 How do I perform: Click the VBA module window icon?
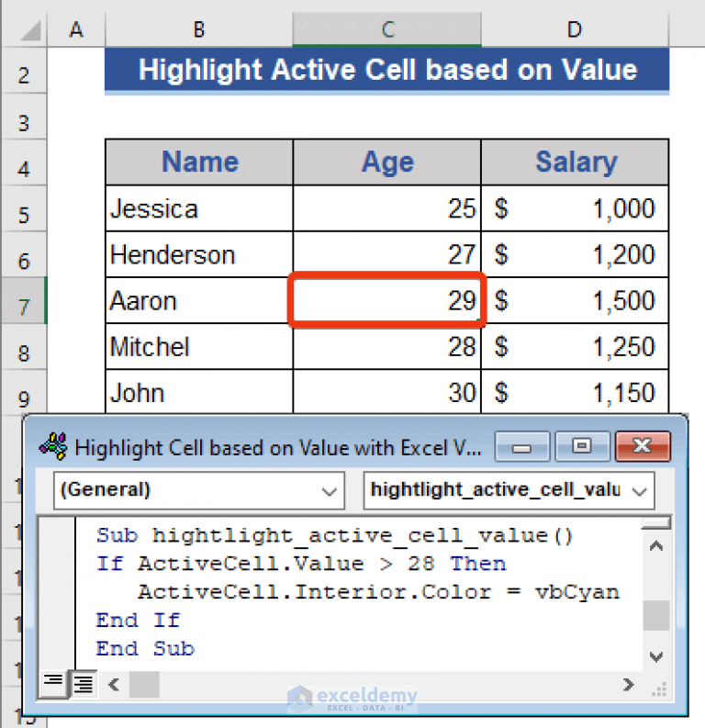pyautogui.click(x=53, y=447)
